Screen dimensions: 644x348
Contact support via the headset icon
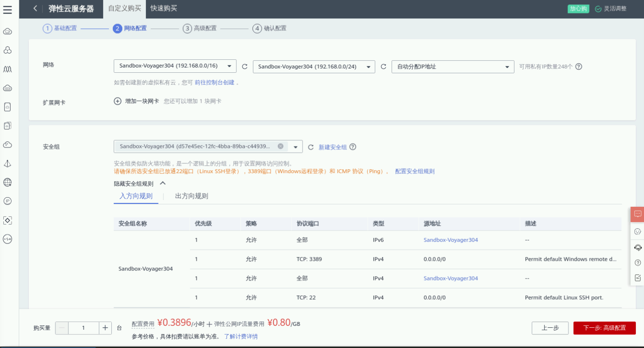[x=638, y=247]
